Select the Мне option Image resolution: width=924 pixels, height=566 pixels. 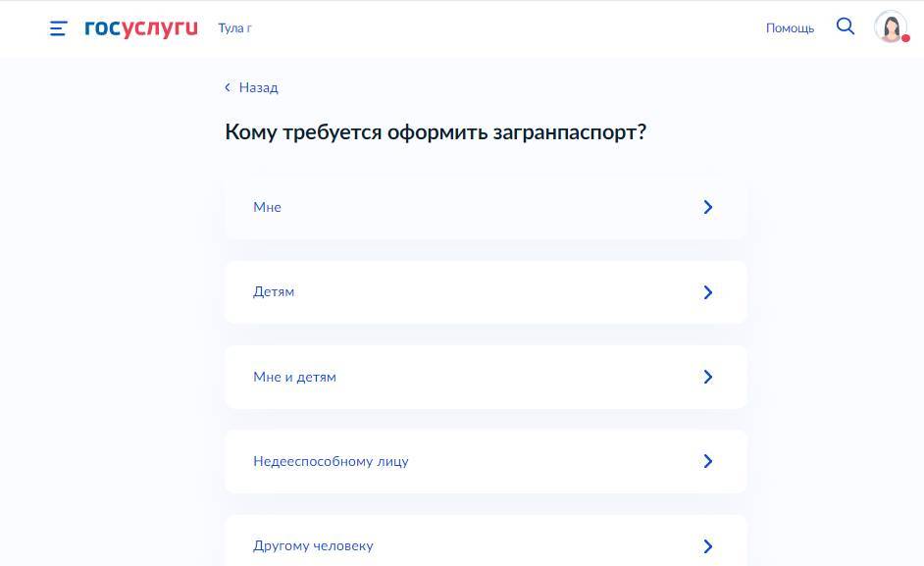point(267,207)
